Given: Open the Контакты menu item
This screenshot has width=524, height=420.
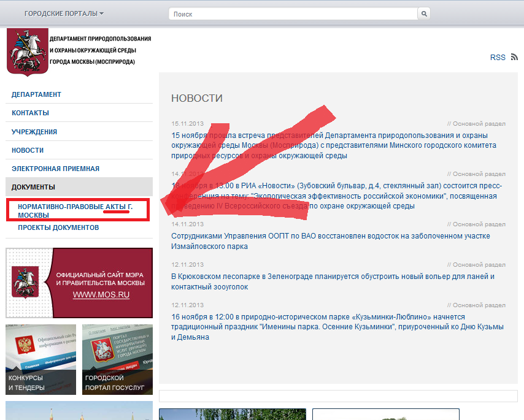Looking at the screenshot, I should pos(31,113).
